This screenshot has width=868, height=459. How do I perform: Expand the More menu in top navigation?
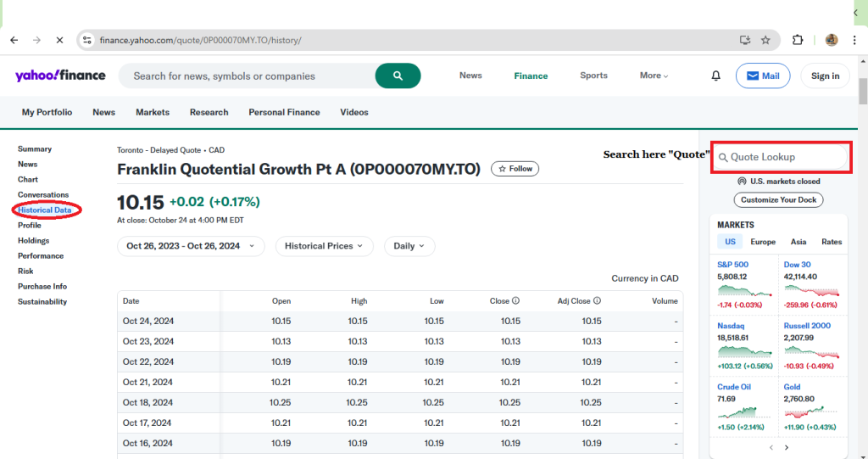click(x=654, y=76)
